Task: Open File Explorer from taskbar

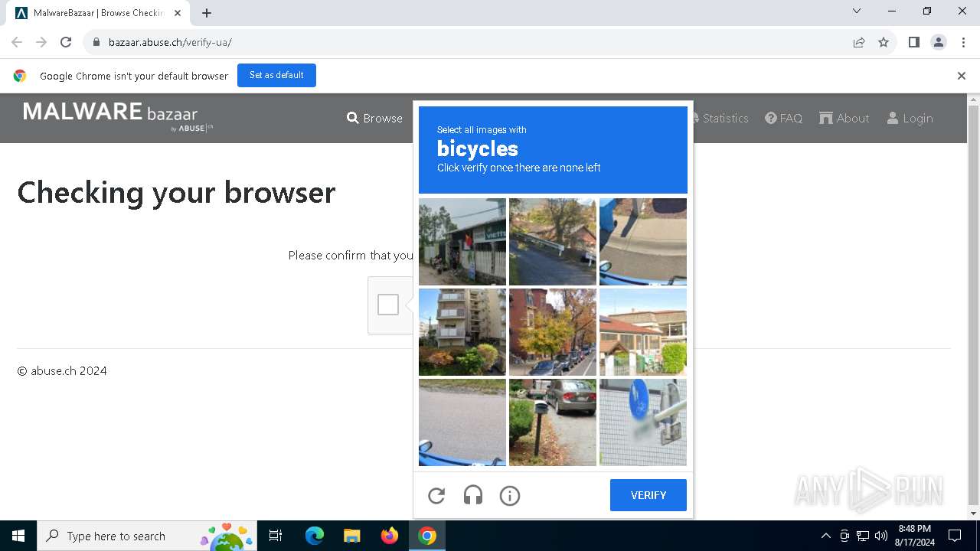Action: pos(351,536)
